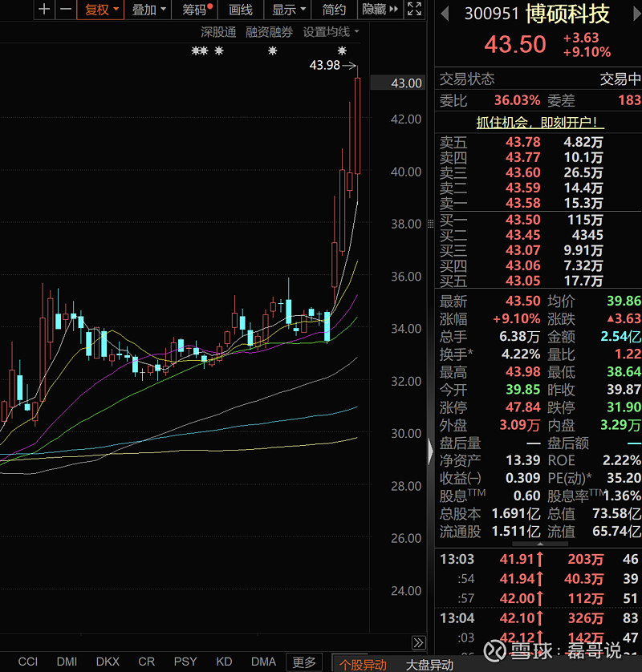
Task: Zoom in the chart with the plus button
Action: pos(44,10)
